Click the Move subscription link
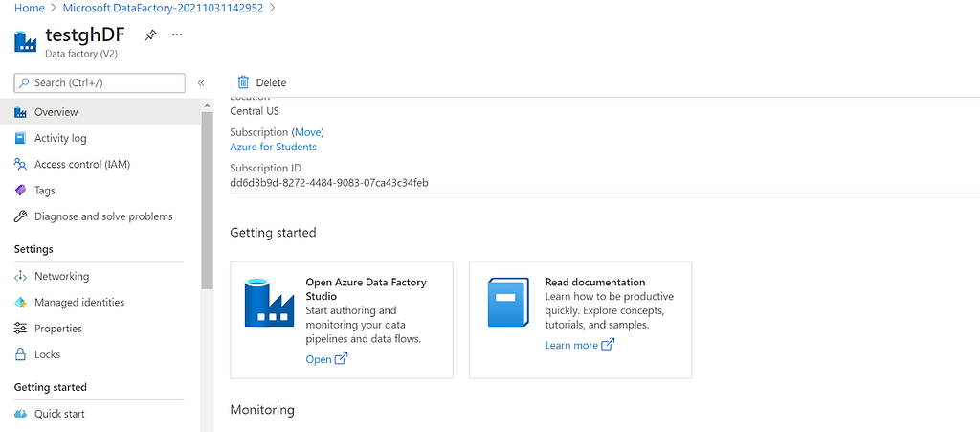 [308, 132]
